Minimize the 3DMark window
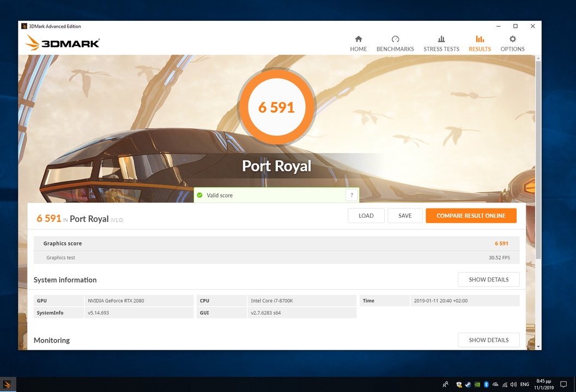 (499, 26)
